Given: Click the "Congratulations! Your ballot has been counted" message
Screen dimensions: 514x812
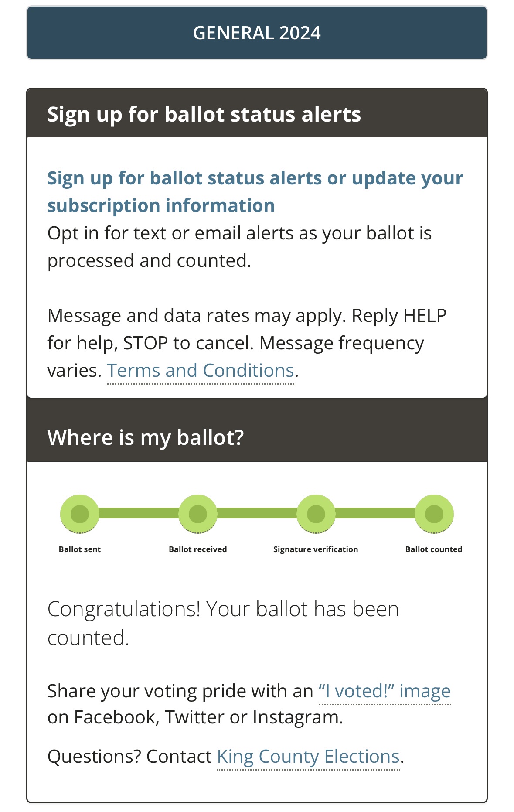Looking at the screenshot, I should click(x=223, y=624).
